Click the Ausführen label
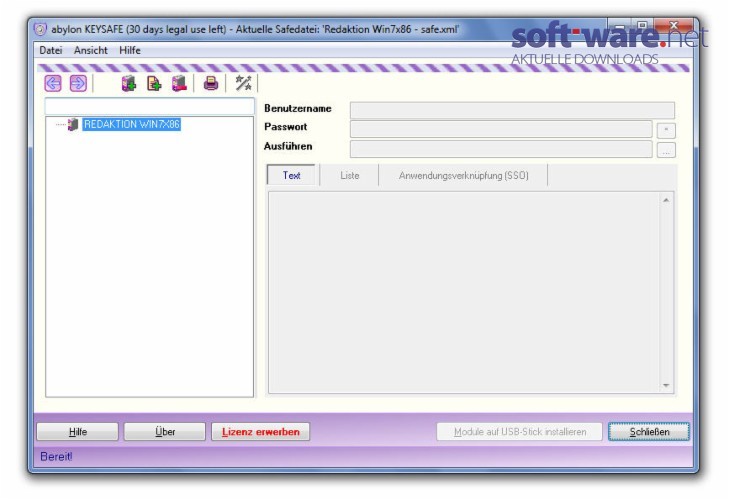The height and width of the screenshot is (500, 729). (x=288, y=146)
